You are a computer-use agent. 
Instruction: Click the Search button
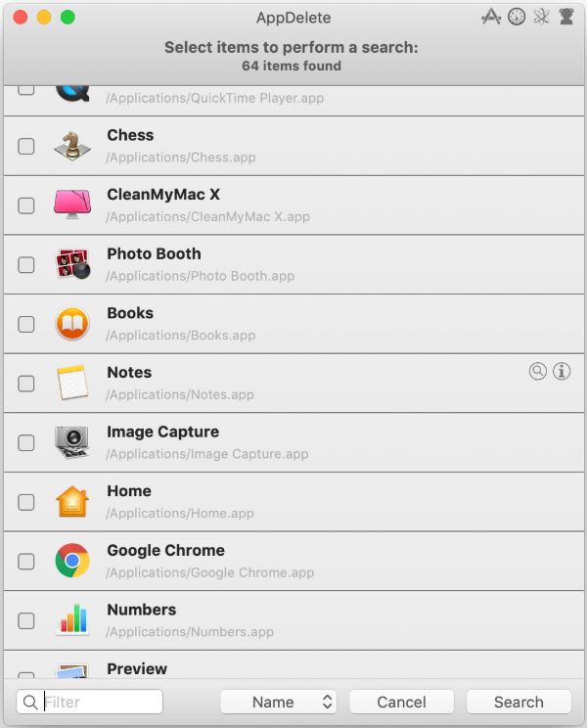click(x=519, y=702)
